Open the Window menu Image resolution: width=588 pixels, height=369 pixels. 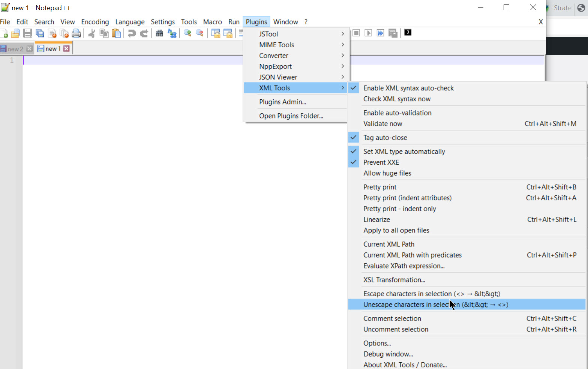[286, 22]
